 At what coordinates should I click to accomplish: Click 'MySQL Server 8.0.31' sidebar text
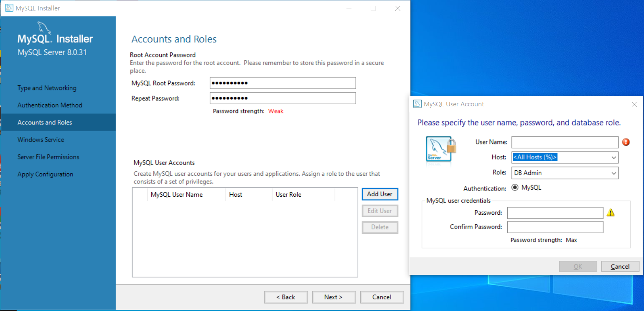[x=52, y=53]
